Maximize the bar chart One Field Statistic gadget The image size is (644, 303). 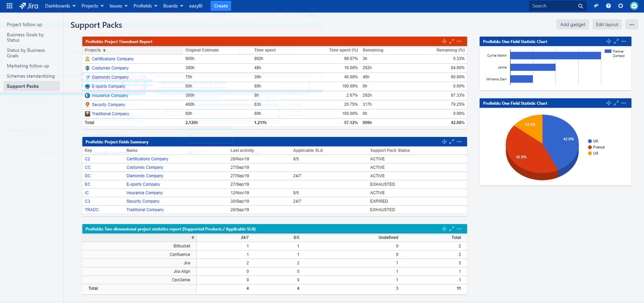coord(616,41)
